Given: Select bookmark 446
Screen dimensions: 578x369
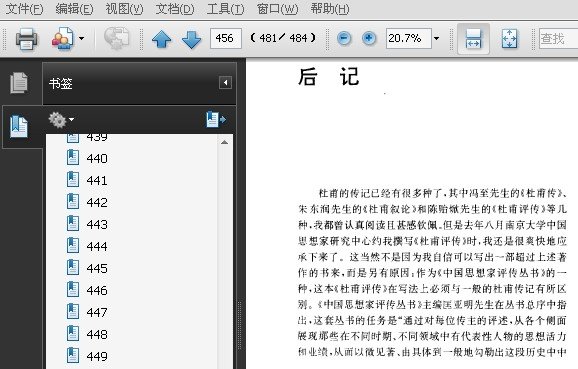Looking at the screenshot, I should click(97, 290).
